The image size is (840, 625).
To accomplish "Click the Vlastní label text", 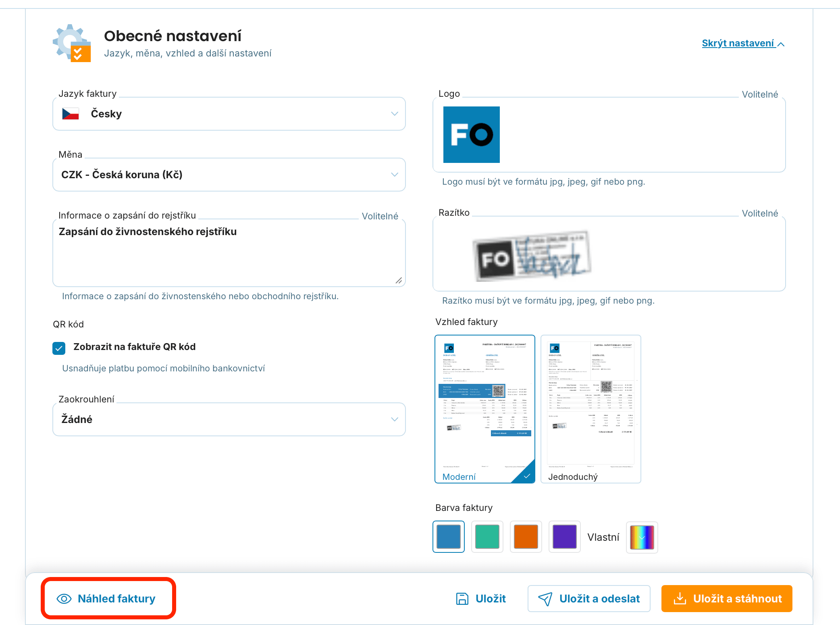I will coord(603,537).
